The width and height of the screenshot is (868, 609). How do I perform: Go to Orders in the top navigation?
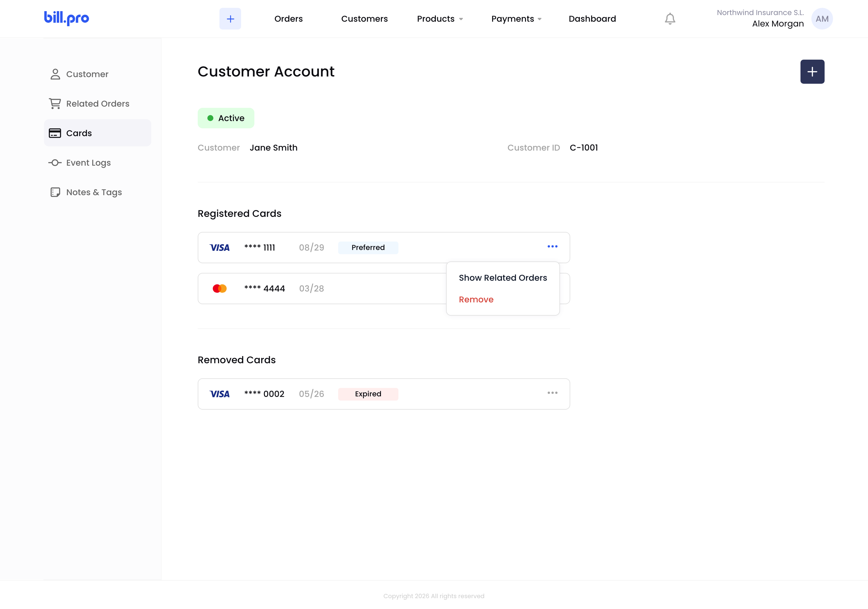point(288,19)
